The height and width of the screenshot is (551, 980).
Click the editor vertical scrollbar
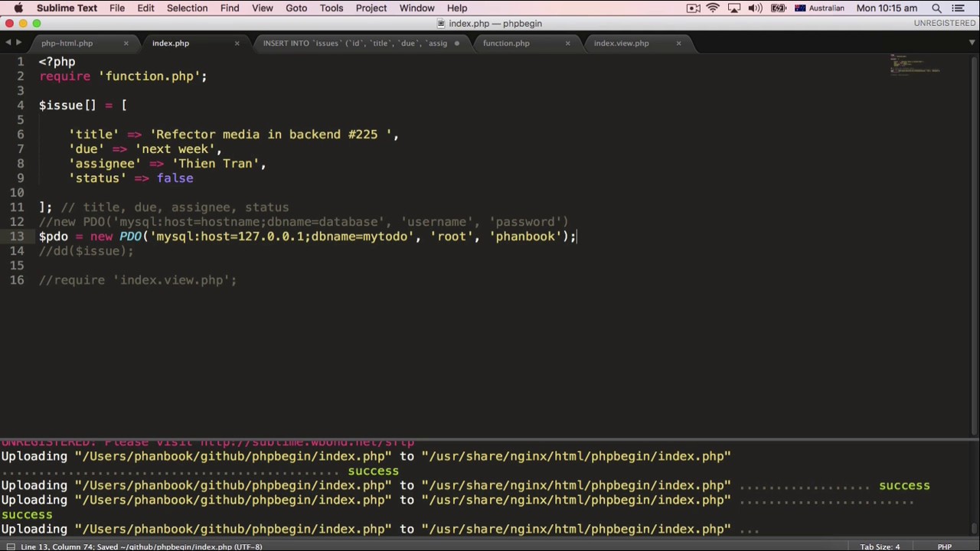975,245
